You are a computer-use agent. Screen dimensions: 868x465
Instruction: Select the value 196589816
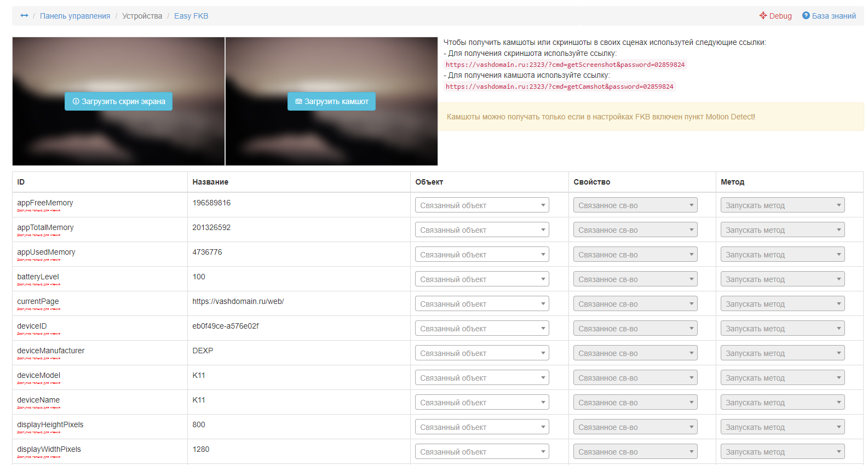[x=211, y=203]
